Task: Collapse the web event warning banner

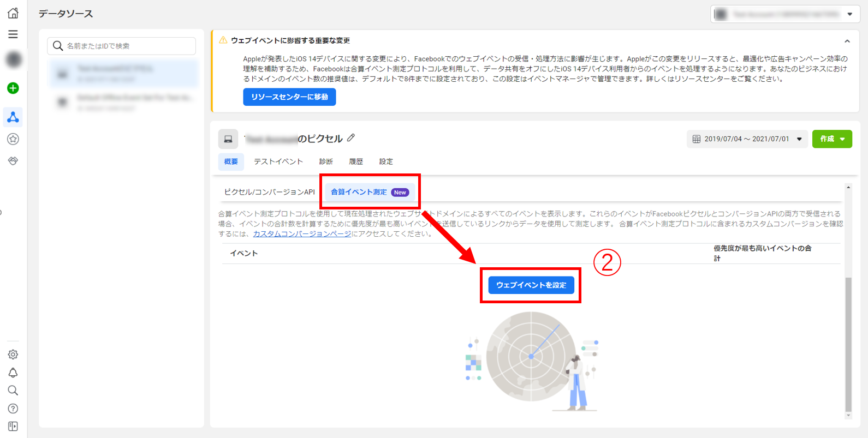Action: point(847,41)
